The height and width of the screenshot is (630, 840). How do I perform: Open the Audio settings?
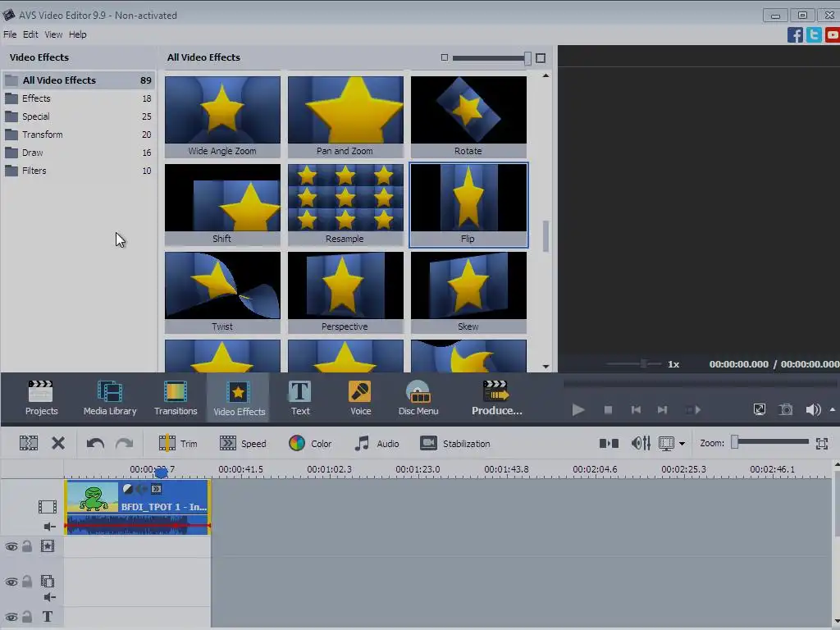(377, 444)
